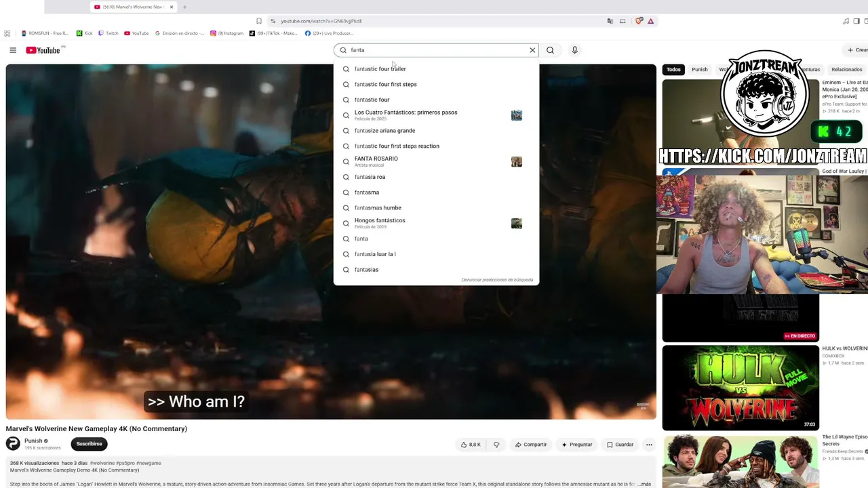Click the Crear button
Viewport: 868px width, 488px height.
(x=857, y=50)
